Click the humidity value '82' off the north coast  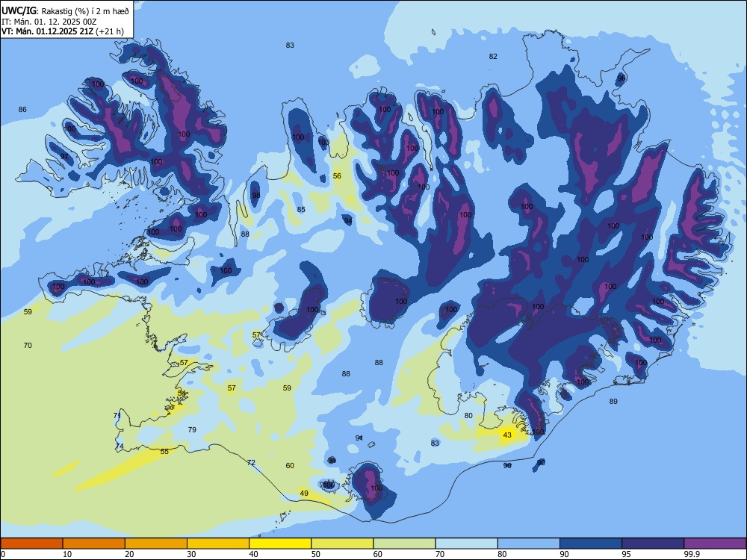pos(493,56)
